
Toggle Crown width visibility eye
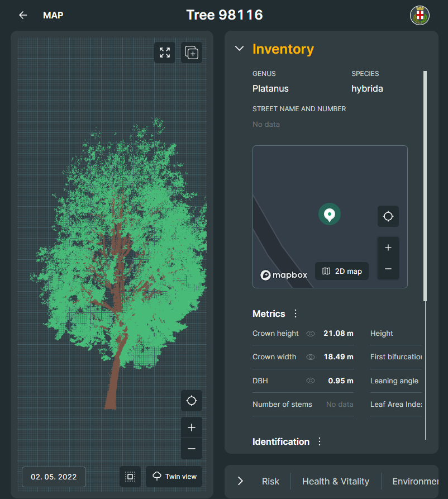[311, 357]
